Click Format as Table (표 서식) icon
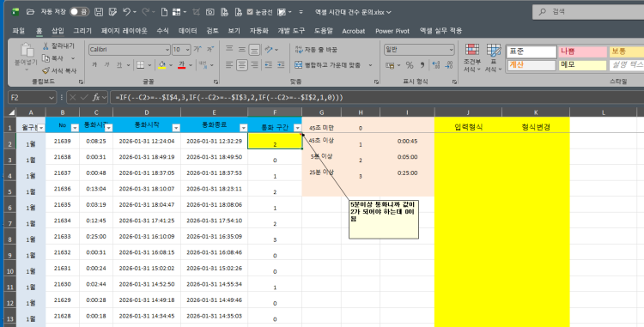This screenshot has width=644, height=327. (x=493, y=50)
